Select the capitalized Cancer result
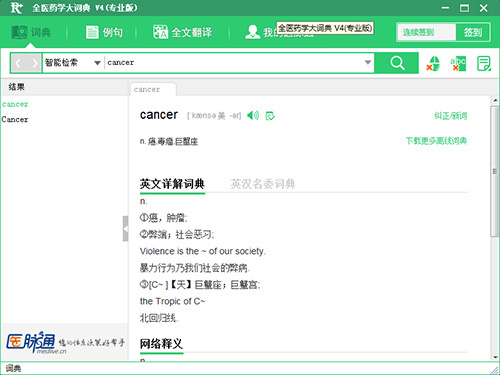The image size is (500, 375). click(x=15, y=119)
